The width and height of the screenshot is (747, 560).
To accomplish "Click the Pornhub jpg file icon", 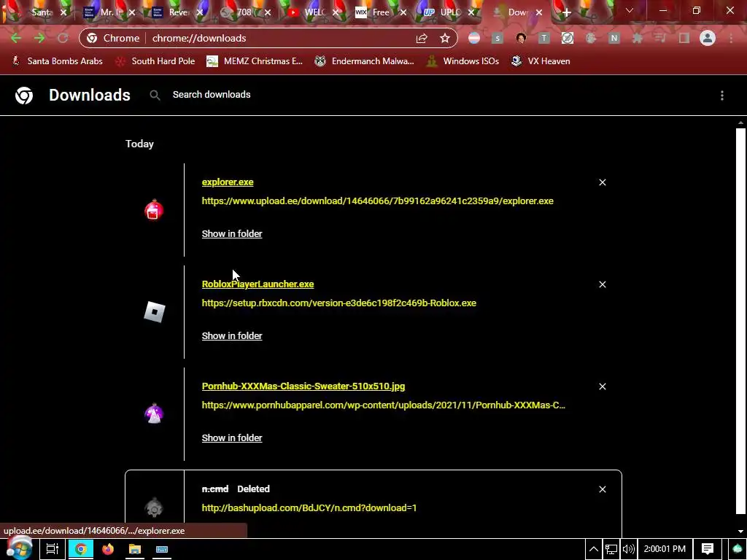I will [154, 413].
